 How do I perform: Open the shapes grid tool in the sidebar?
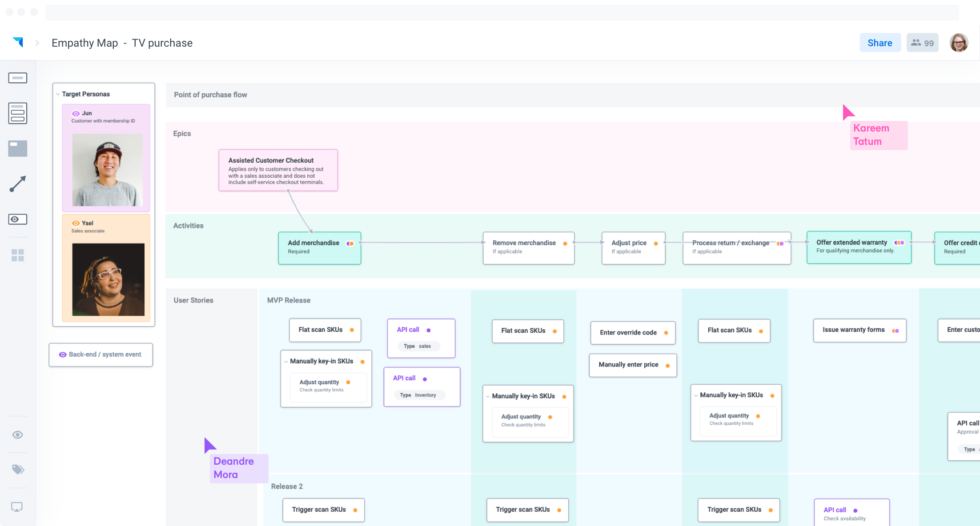point(18,255)
